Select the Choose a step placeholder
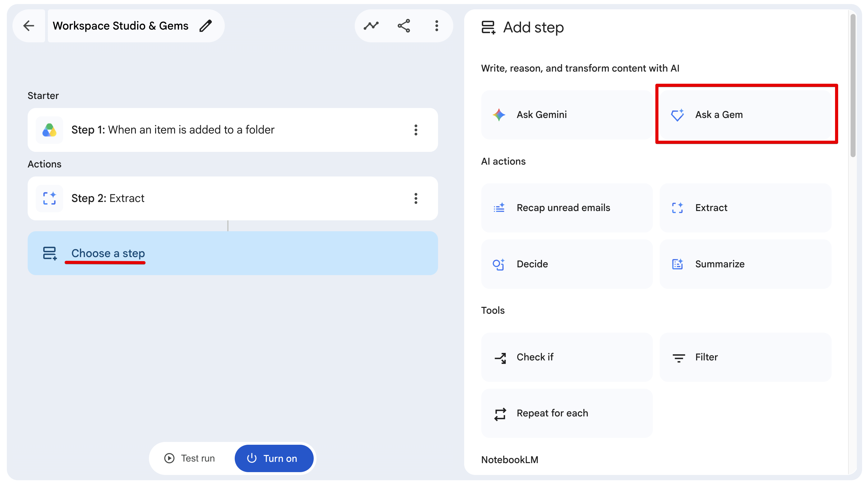 [x=233, y=253]
